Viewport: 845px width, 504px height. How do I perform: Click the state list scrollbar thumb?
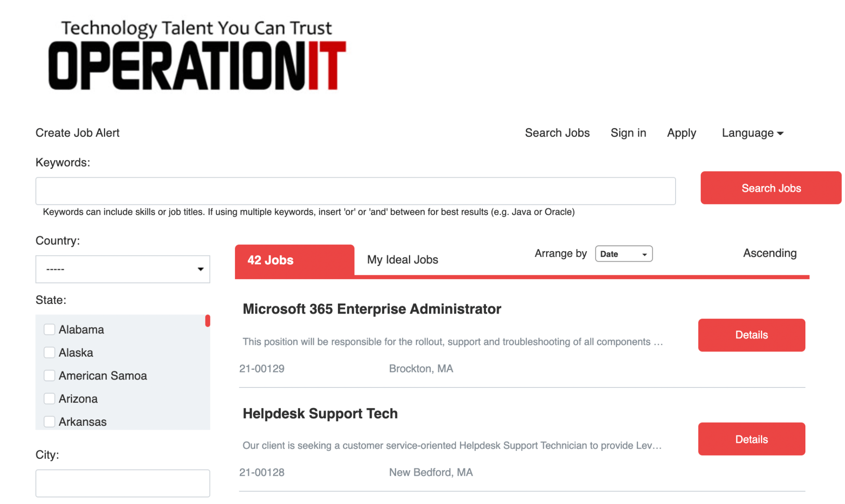tap(208, 321)
